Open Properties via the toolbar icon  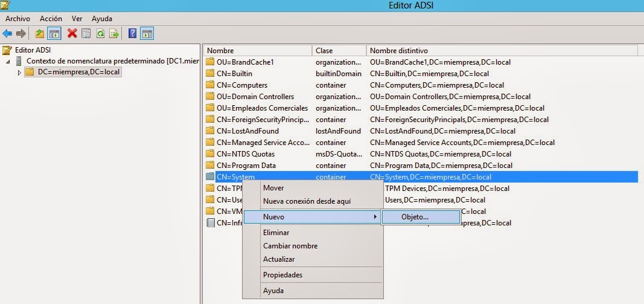86,33
